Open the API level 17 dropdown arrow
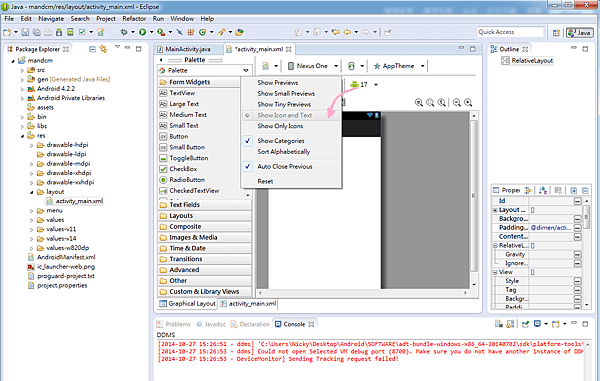 376,85
